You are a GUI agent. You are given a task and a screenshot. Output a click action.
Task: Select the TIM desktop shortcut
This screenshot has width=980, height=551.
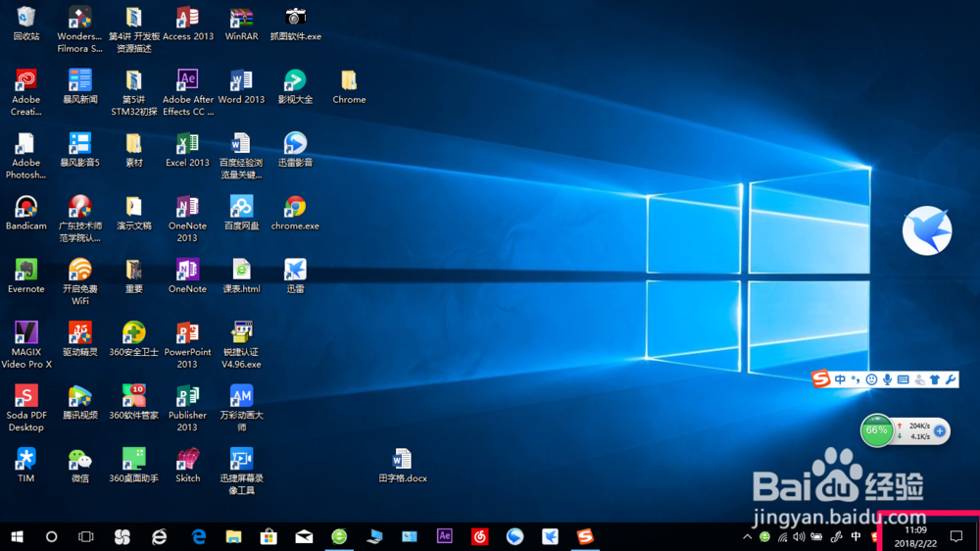click(26, 466)
